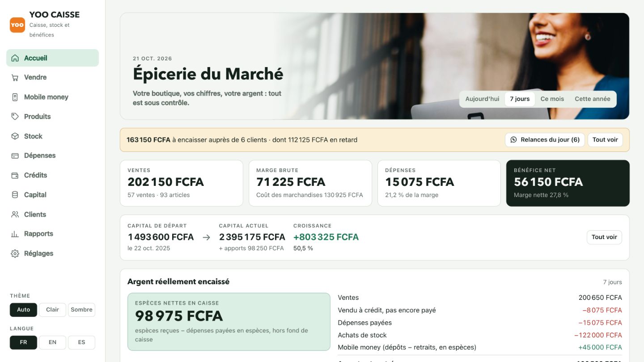This screenshot has width=644, height=362.
Task: Click the +45 000 FCFA mobile money amount
Action: [600, 347]
